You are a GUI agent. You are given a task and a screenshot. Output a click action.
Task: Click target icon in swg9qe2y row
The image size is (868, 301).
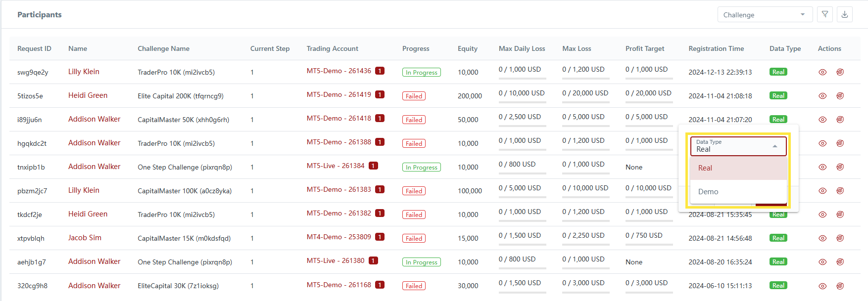pos(840,72)
